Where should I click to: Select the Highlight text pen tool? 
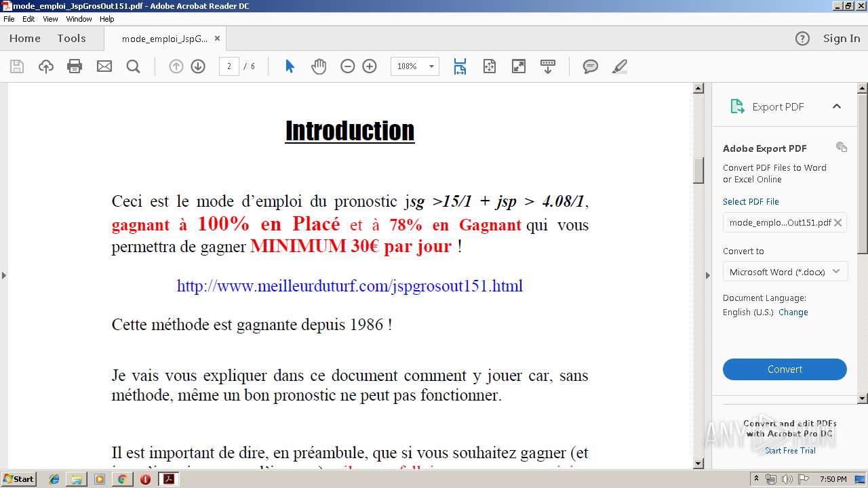(x=619, y=66)
